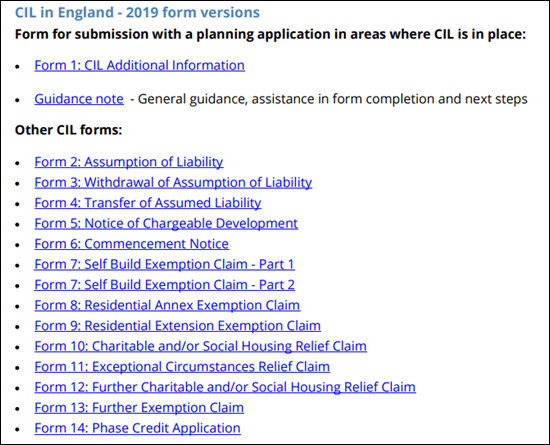
Task: Open Form 1: CIL Additional Information link
Action: click(x=140, y=66)
